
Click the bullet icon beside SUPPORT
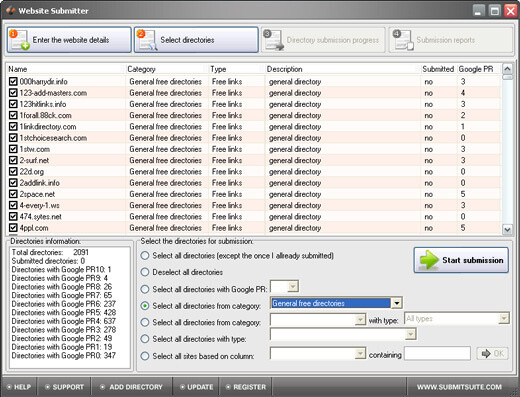pyautogui.click(x=47, y=387)
